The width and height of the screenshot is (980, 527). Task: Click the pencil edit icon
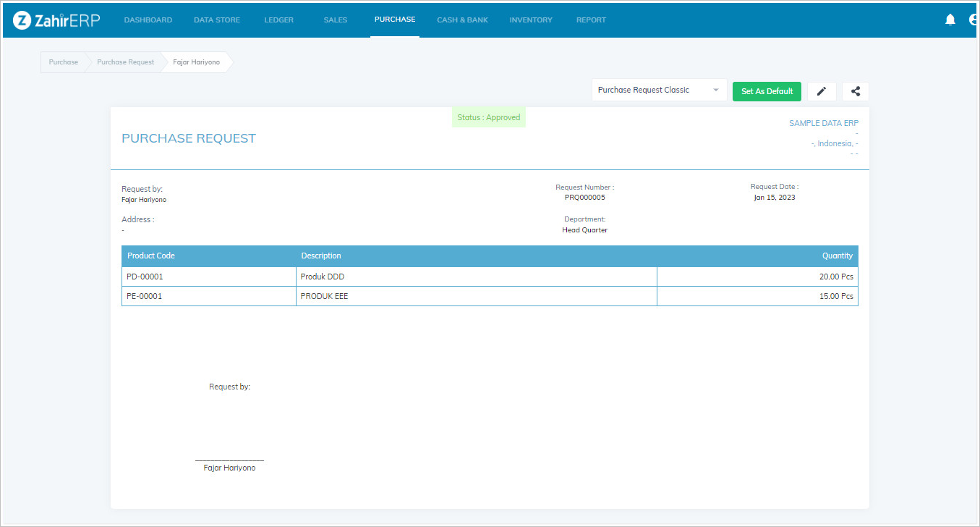(822, 91)
